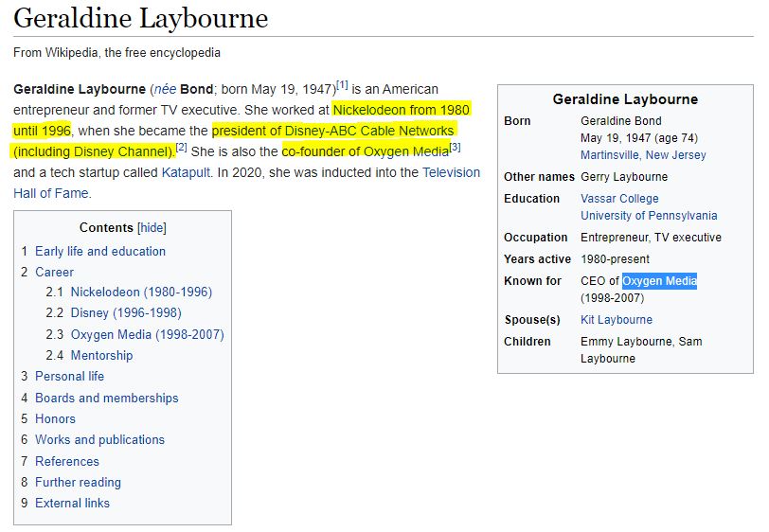The image size is (769, 532).
Task: Click highlighted 'president of Disney-ABC Cable Networks'
Action: pyautogui.click(x=333, y=131)
